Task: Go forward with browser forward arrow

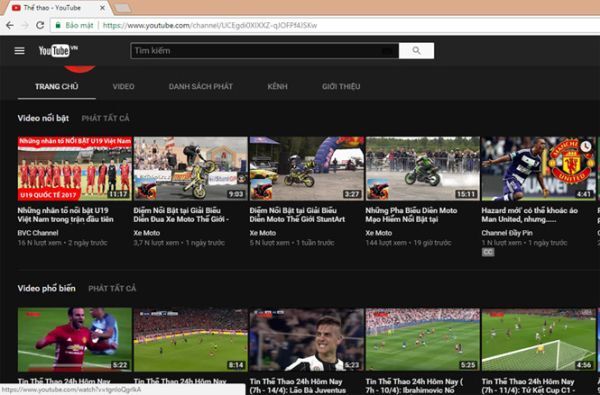Action: (x=25, y=25)
